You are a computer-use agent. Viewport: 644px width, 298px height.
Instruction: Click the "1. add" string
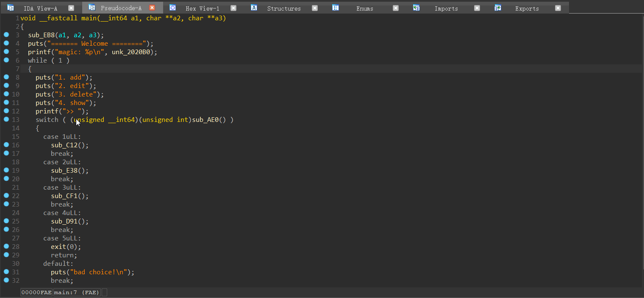[x=70, y=77]
